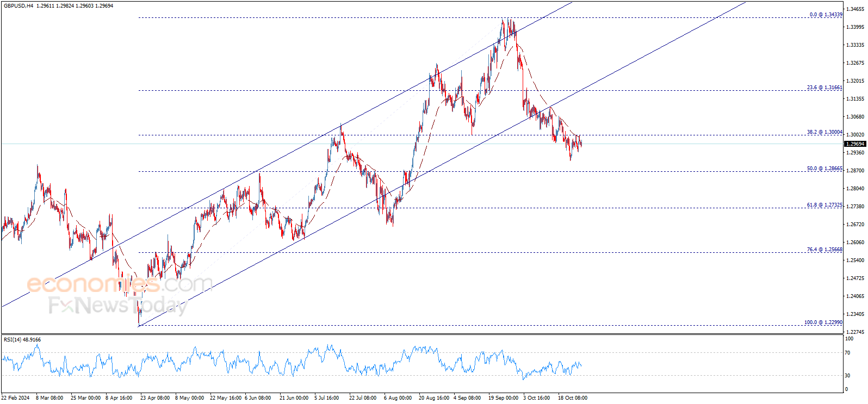Click price axis value 1.28040
This screenshot has width=868, height=404.
point(855,189)
